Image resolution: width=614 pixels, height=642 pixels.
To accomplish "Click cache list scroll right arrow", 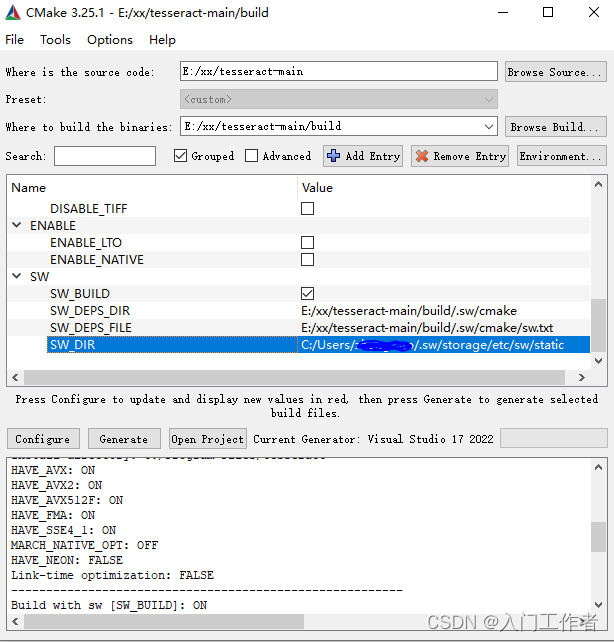I will 581,378.
